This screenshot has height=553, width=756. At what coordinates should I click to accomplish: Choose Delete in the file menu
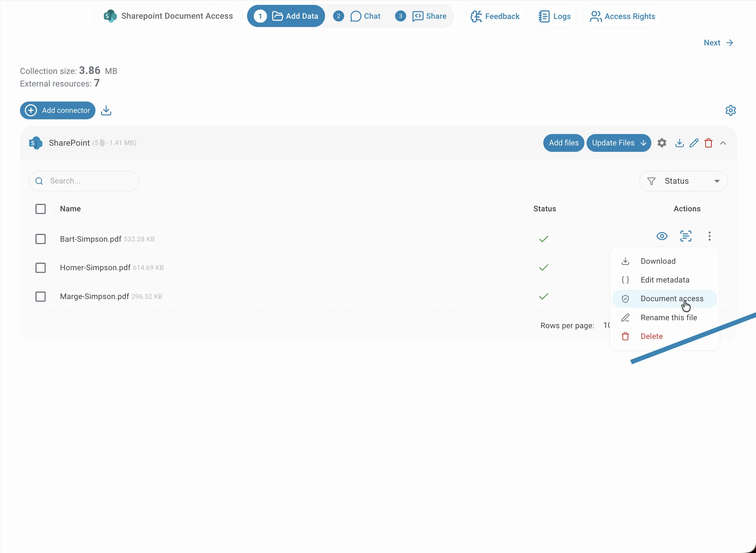tap(665, 336)
